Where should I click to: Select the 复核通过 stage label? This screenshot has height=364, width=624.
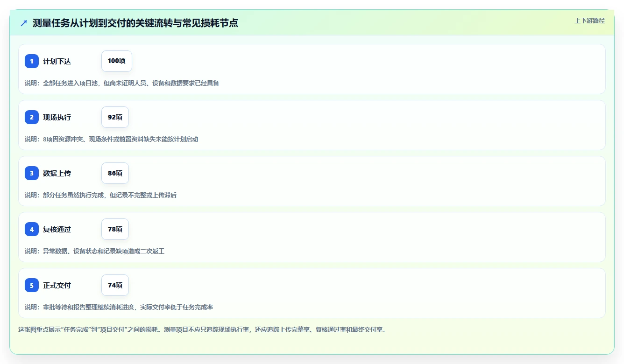[57, 230]
